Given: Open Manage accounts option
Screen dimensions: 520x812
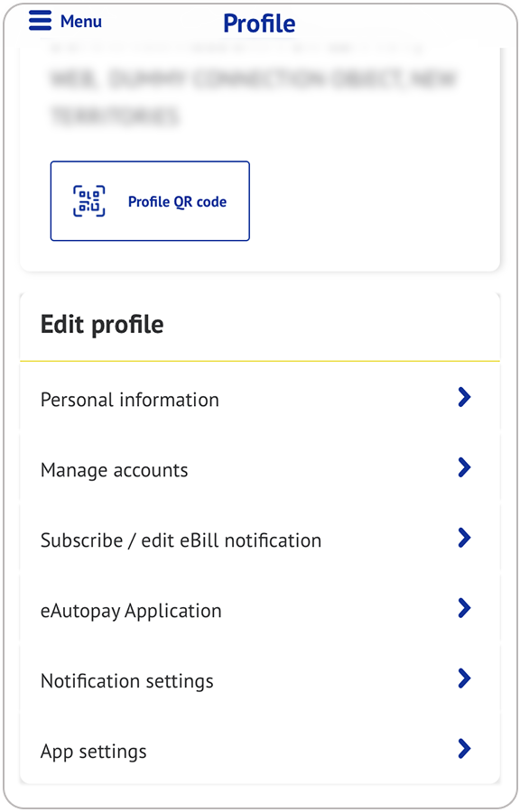Looking at the screenshot, I should tap(260, 468).
